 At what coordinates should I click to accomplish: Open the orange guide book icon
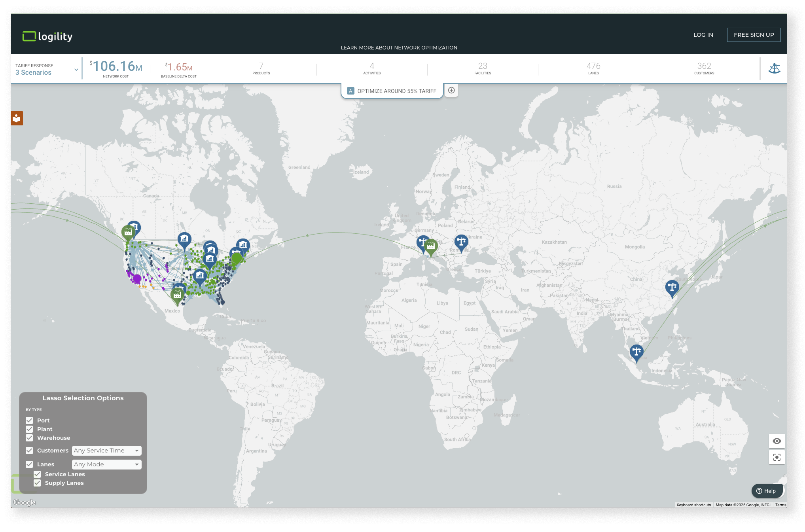[17, 118]
